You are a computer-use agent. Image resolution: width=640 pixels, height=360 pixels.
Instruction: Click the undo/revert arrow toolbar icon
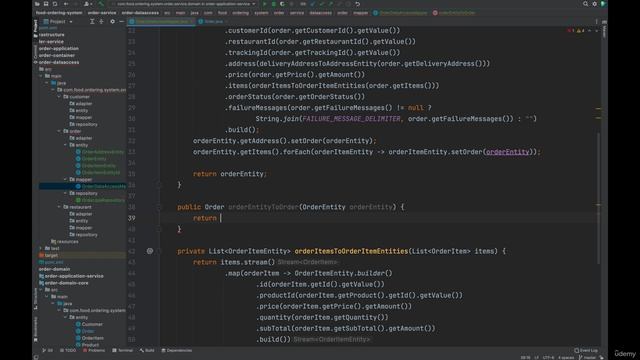tap(358, 4)
